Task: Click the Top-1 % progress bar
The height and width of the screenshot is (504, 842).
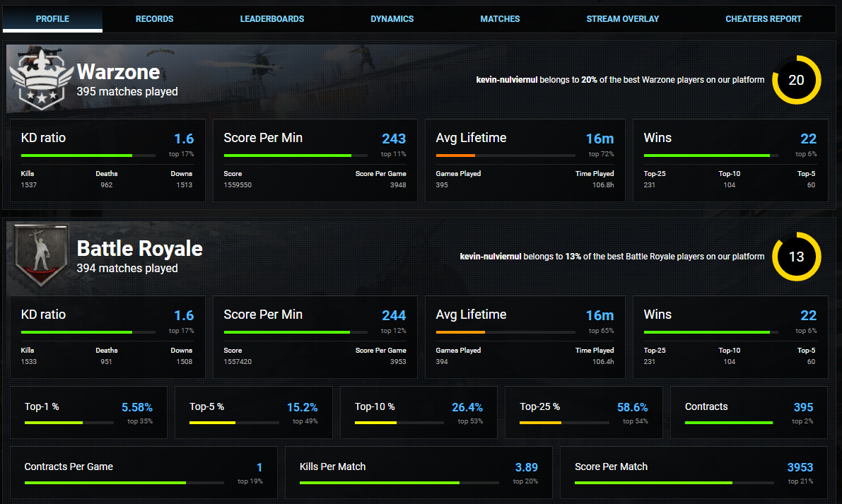Action: point(69,423)
